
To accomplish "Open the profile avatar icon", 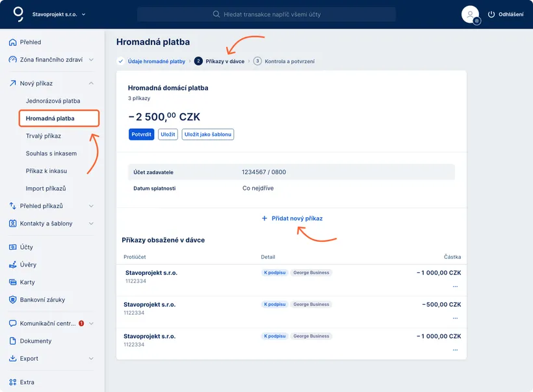I will [469, 14].
